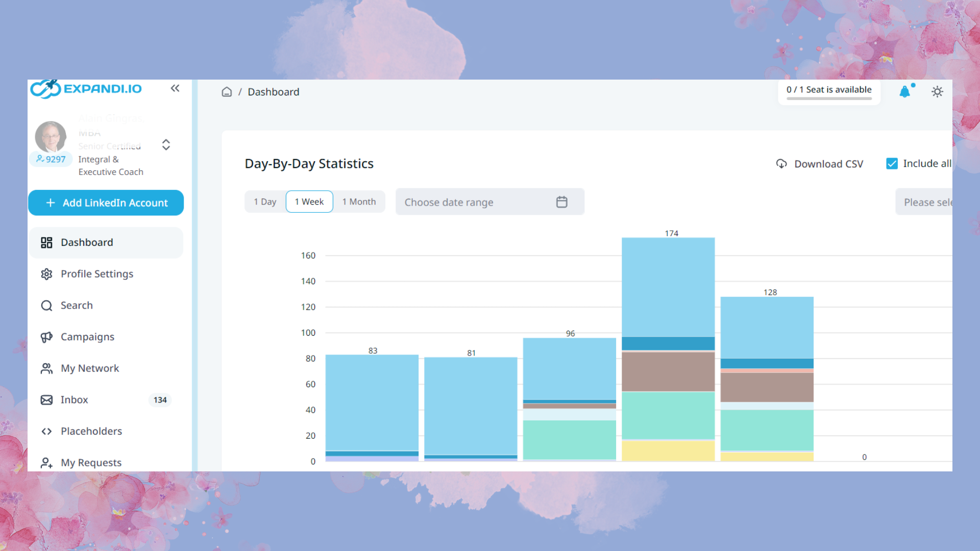Go to My Network page
The height and width of the screenshot is (551, 980).
click(90, 368)
